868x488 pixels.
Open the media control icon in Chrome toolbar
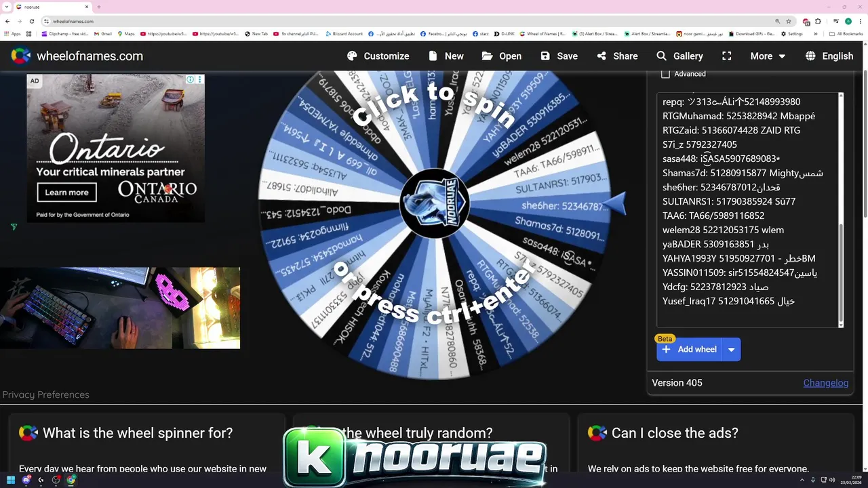[x=836, y=21]
